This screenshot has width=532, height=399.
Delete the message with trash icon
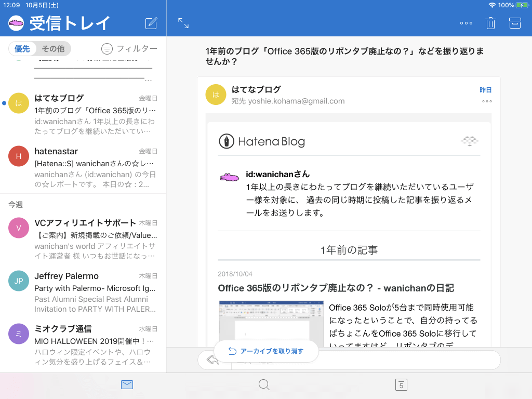(x=490, y=23)
